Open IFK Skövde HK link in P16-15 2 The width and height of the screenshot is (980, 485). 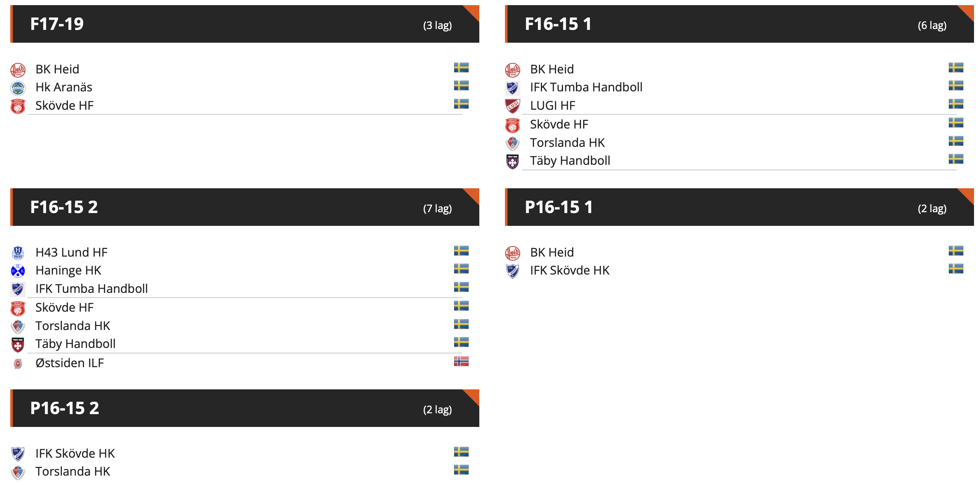[75, 453]
